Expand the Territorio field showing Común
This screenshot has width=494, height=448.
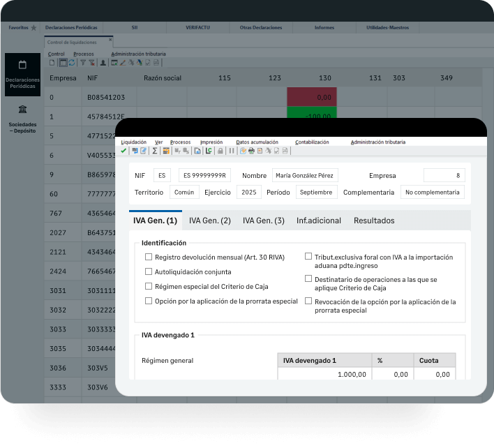(184, 193)
